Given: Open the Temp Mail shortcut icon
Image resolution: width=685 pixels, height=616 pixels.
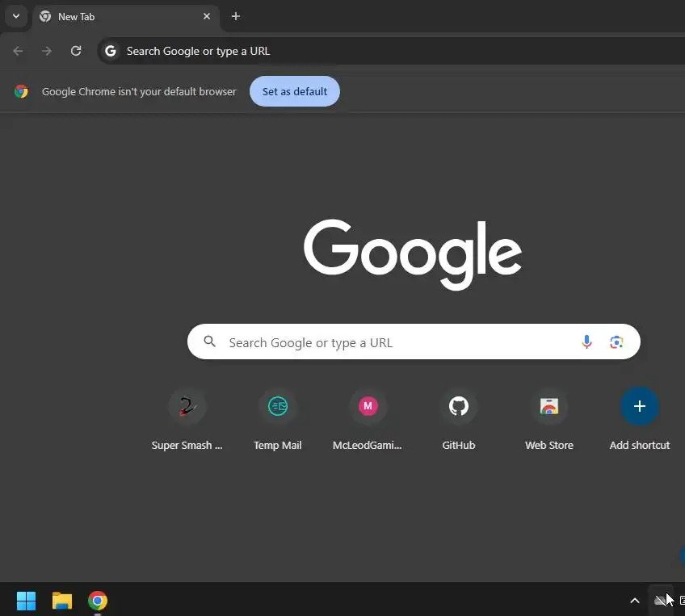Looking at the screenshot, I should coord(277,406).
